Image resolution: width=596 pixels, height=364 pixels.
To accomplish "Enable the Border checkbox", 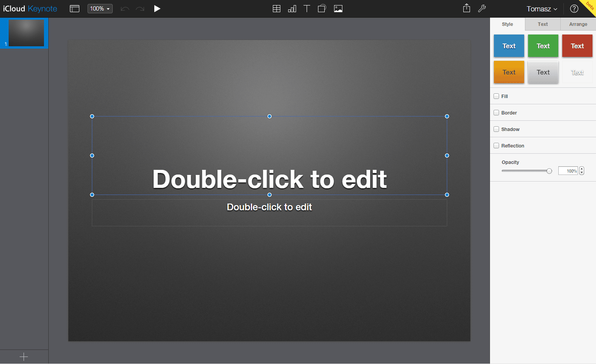I will click(x=496, y=113).
